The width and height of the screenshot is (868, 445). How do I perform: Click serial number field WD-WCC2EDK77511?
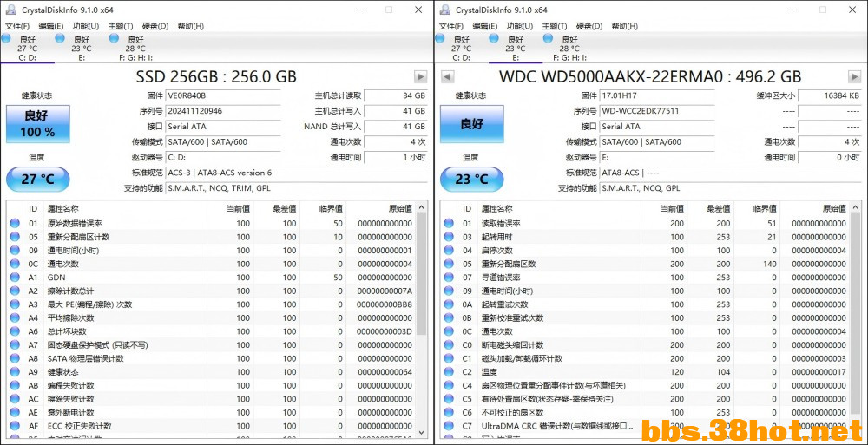coord(657,111)
